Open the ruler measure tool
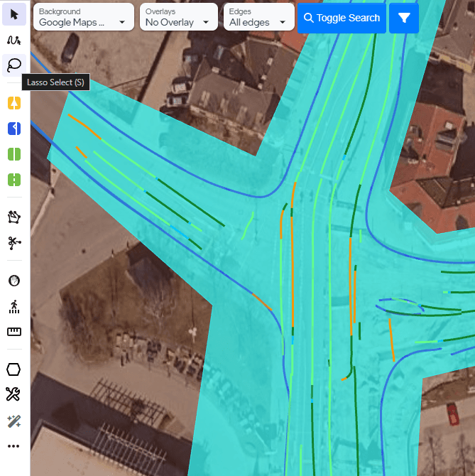This screenshot has height=476, width=475. [x=14, y=332]
